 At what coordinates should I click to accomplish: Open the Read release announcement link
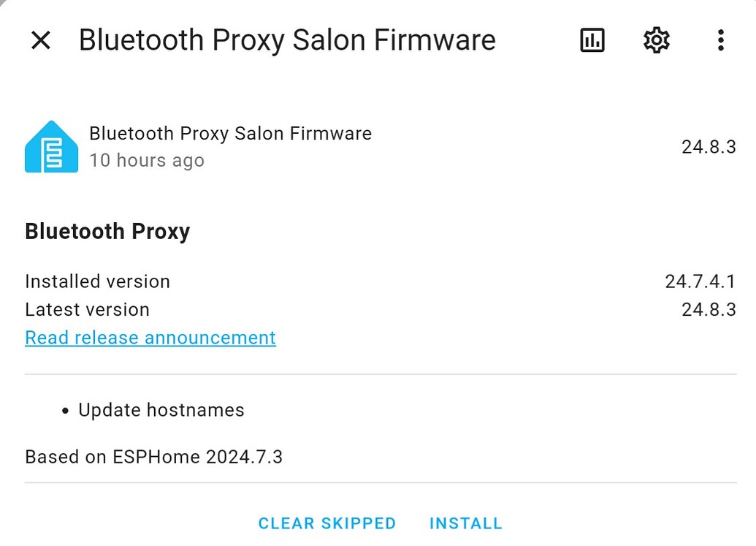tap(150, 338)
